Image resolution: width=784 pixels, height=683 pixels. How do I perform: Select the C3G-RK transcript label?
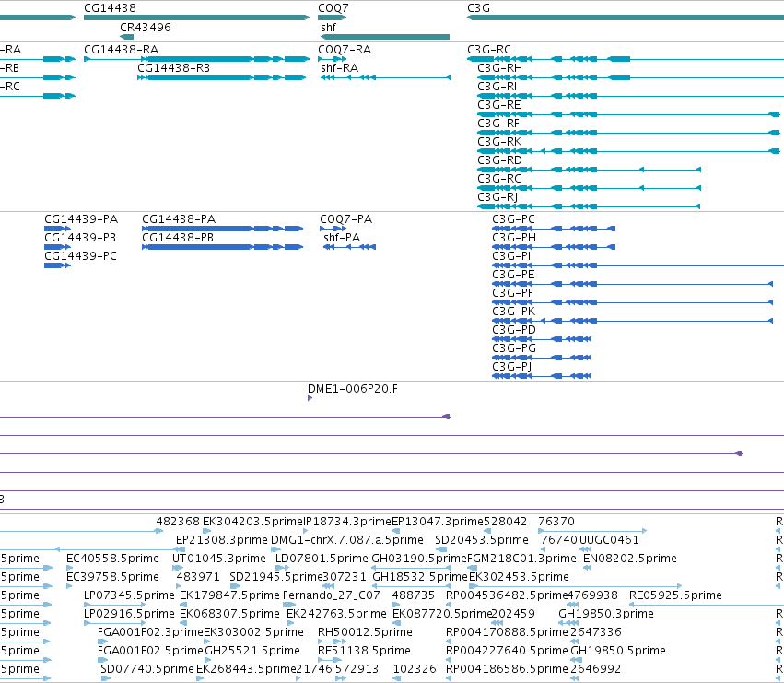point(499,142)
